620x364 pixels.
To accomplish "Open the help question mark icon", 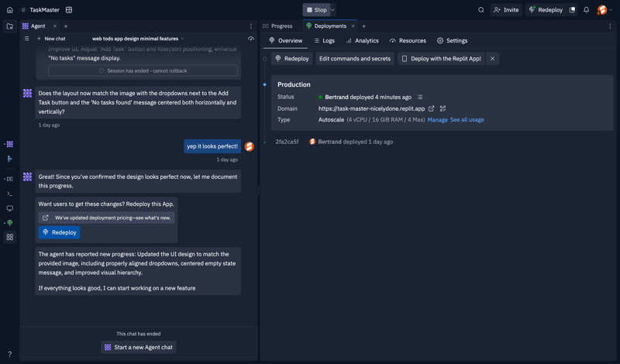I will [10, 354].
